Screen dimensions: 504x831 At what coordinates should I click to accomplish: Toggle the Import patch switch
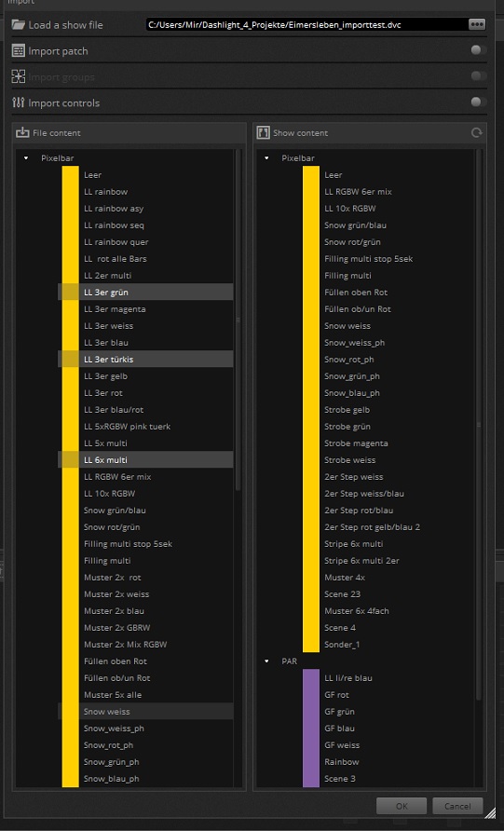(x=479, y=50)
